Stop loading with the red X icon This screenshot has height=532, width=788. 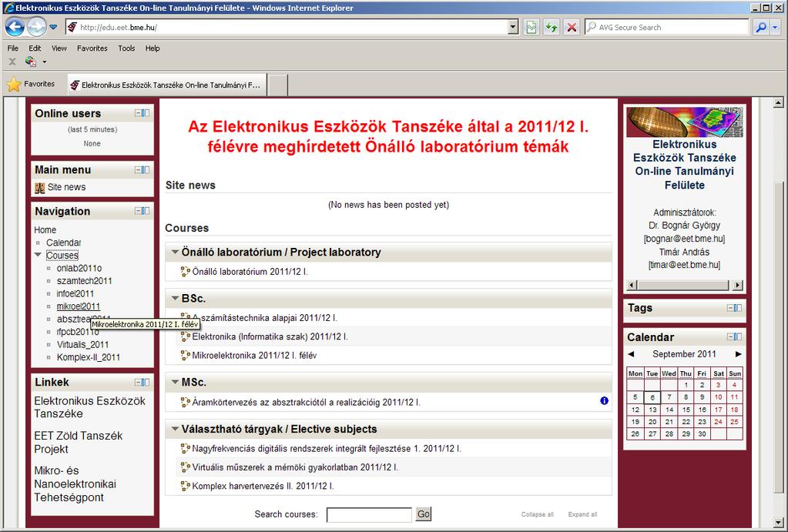tap(572, 27)
